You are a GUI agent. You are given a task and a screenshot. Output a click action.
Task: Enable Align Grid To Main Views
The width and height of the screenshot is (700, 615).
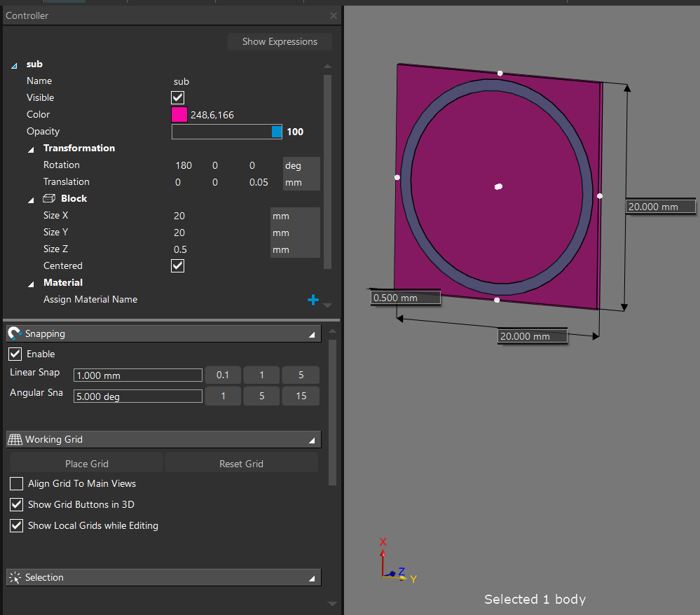pos(17,484)
